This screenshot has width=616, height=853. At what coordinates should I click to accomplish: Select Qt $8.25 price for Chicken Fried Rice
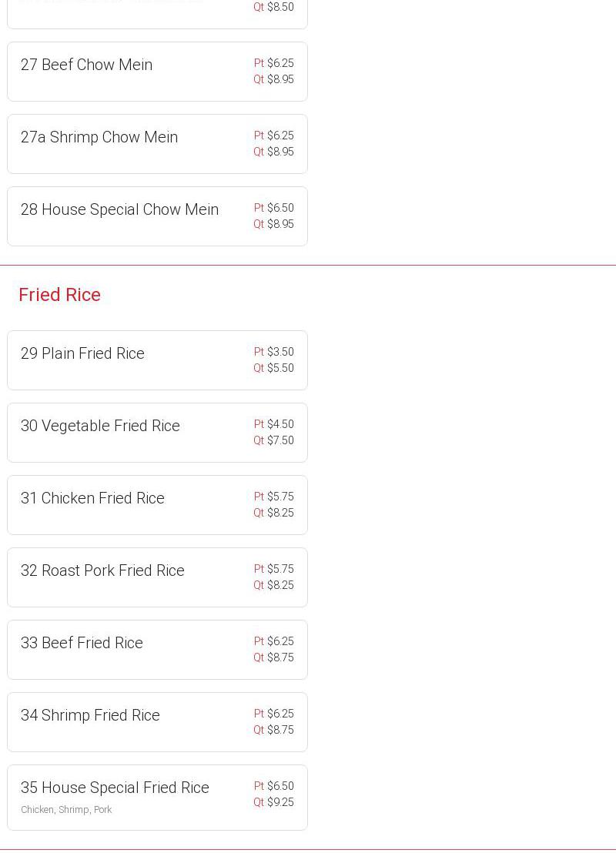(x=274, y=513)
